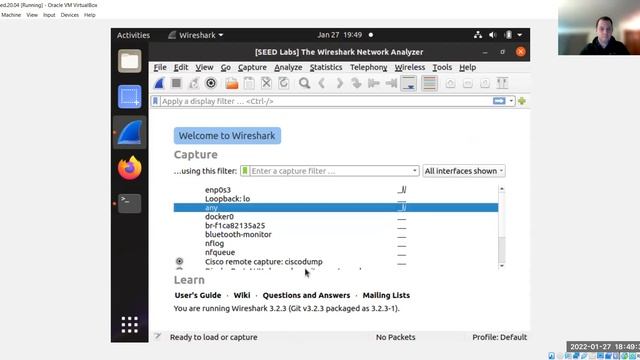Click ciscodump interface options gear icon

[x=179, y=261]
